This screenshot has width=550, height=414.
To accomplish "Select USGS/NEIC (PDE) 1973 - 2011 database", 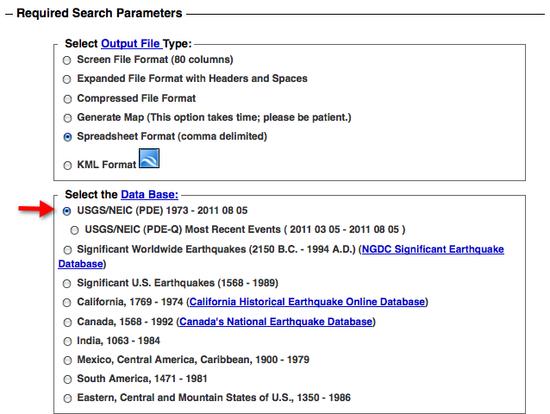I will tap(67, 211).
